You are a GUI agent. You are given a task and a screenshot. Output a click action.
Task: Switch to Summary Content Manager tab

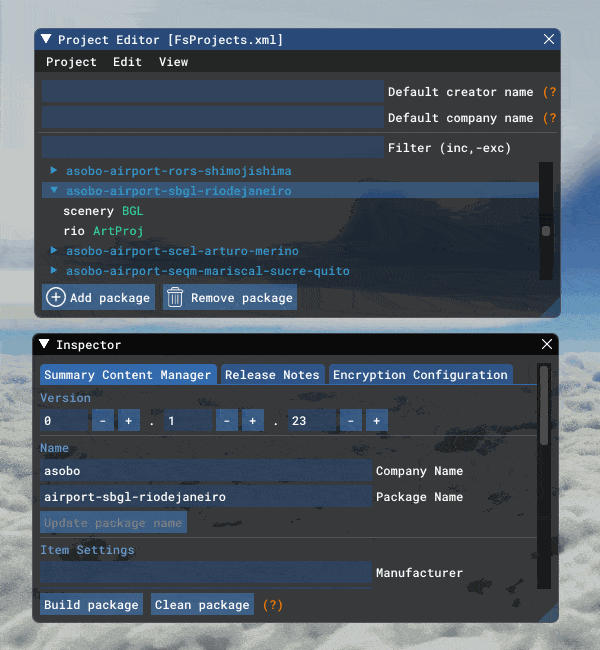pos(128,375)
